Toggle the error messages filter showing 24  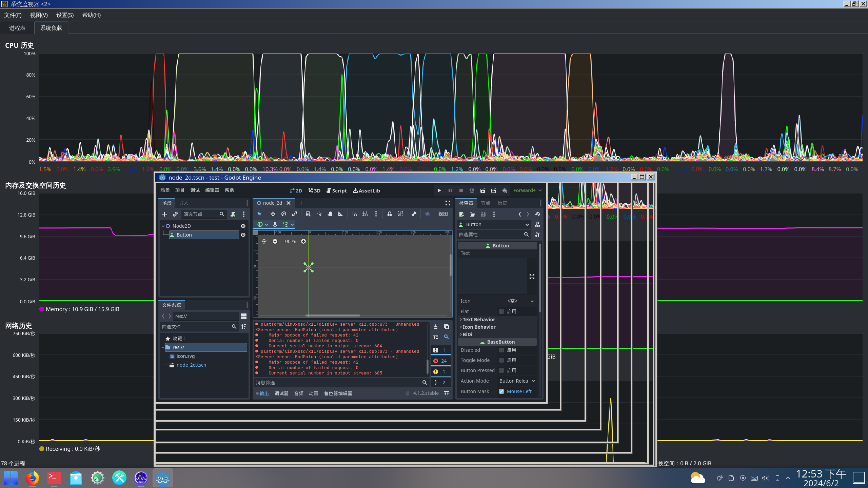440,361
